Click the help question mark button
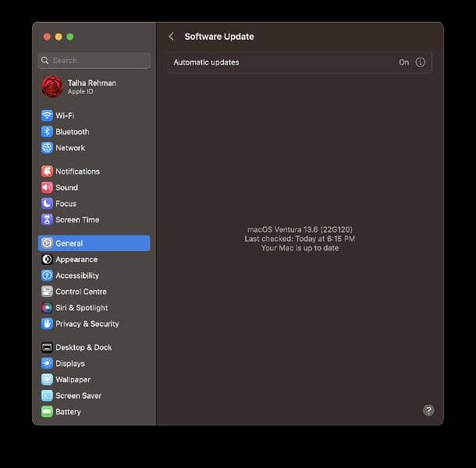 pyautogui.click(x=428, y=410)
